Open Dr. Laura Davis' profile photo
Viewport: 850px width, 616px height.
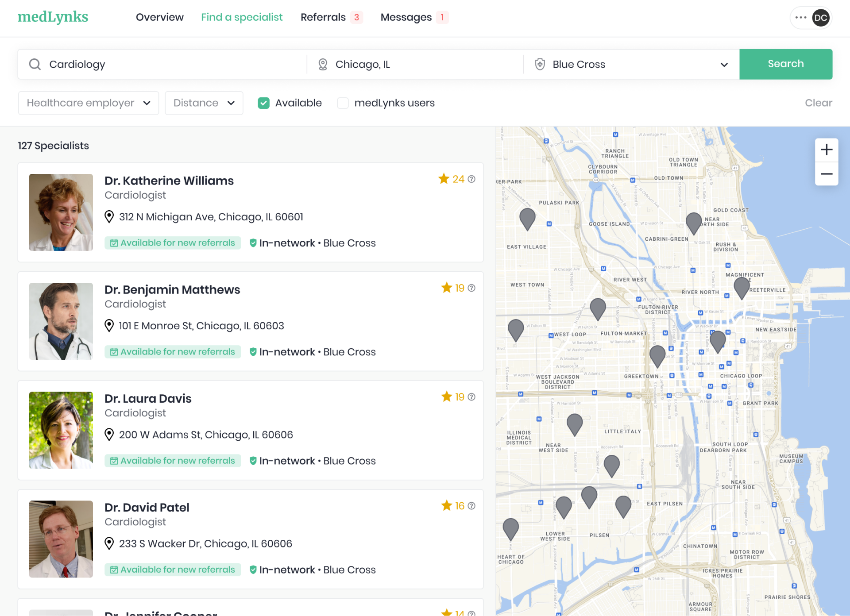point(61,430)
